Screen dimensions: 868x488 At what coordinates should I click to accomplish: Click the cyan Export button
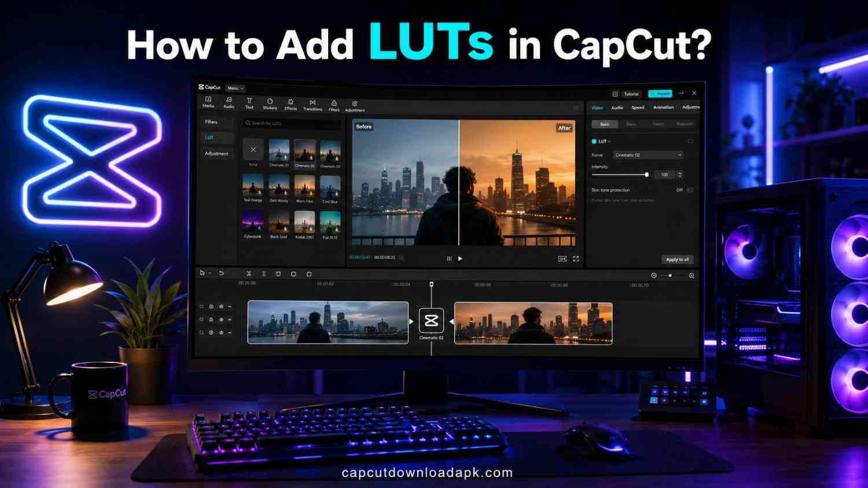point(660,94)
